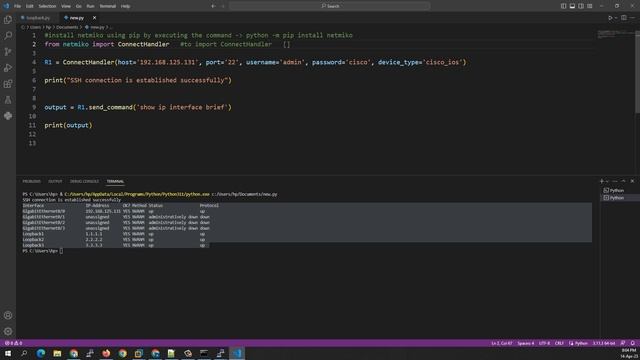Viewport: 640px width, 360px height.
Task: Open terminal panel more actions ellipsis
Action: tap(615, 181)
